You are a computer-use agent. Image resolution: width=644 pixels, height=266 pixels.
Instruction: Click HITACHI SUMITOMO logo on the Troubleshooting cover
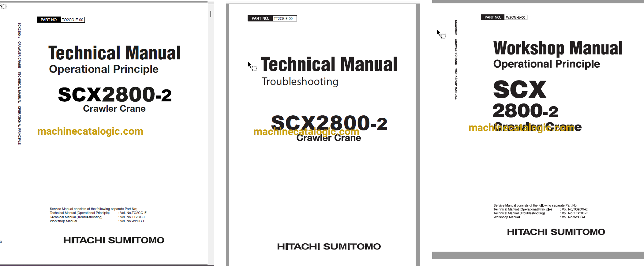[329, 246]
